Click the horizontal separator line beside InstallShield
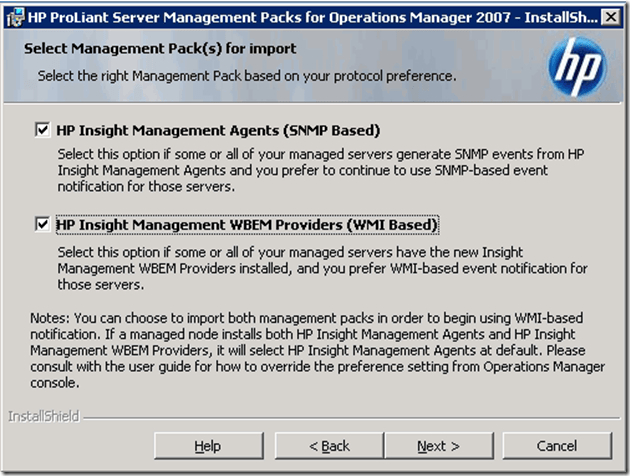 tap(350, 416)
